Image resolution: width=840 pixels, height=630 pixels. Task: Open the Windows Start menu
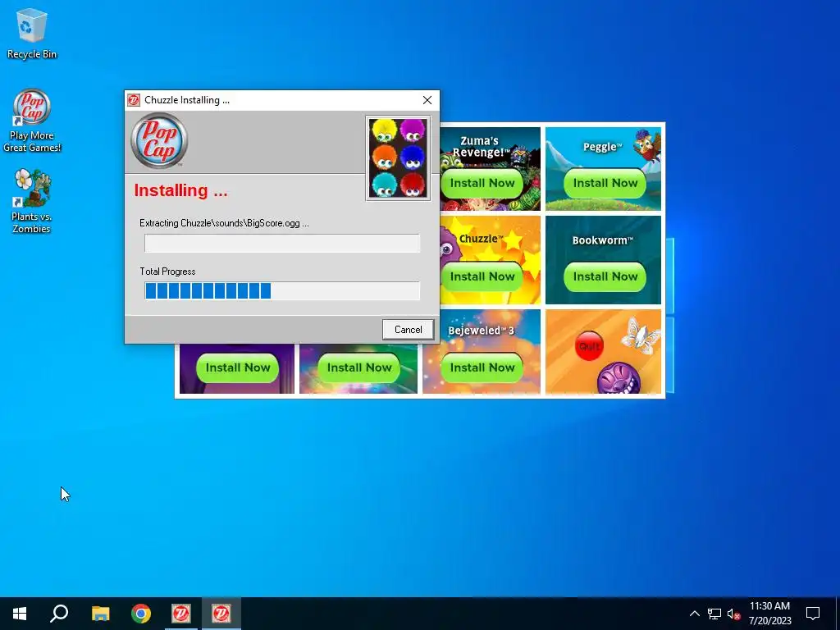(x=20, y=614)
